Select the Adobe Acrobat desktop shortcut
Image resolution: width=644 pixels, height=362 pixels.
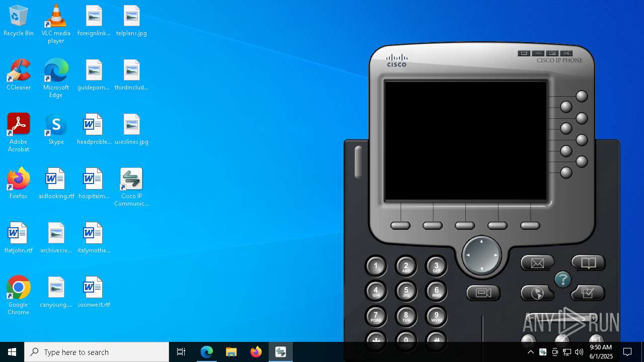[19, 133]
